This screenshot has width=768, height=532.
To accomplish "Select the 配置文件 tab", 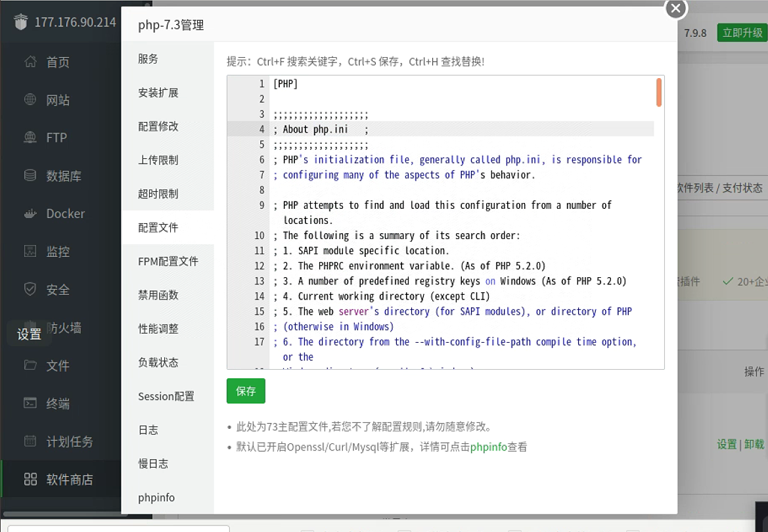I will coord(168,227).
